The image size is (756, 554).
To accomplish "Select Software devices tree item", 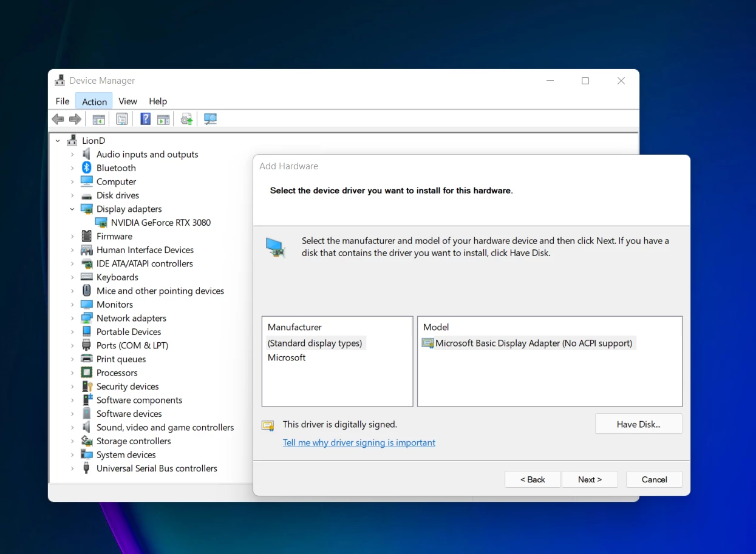I will (x=129, y=414).
